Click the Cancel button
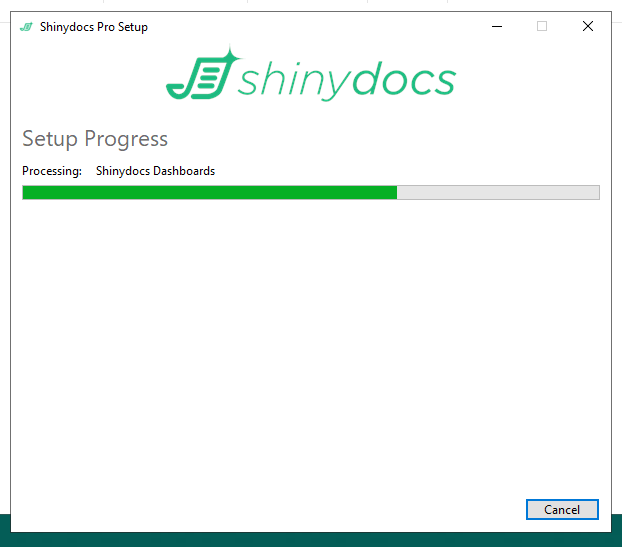The width and height of the screenshot is (622, 547). tap(561, 509)
